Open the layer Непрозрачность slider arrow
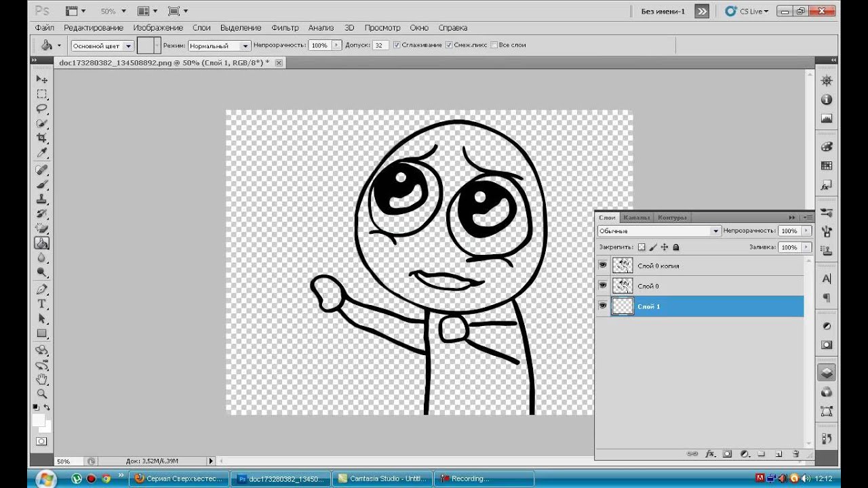Viewport: 868px width, 488px height. (806, 231)
